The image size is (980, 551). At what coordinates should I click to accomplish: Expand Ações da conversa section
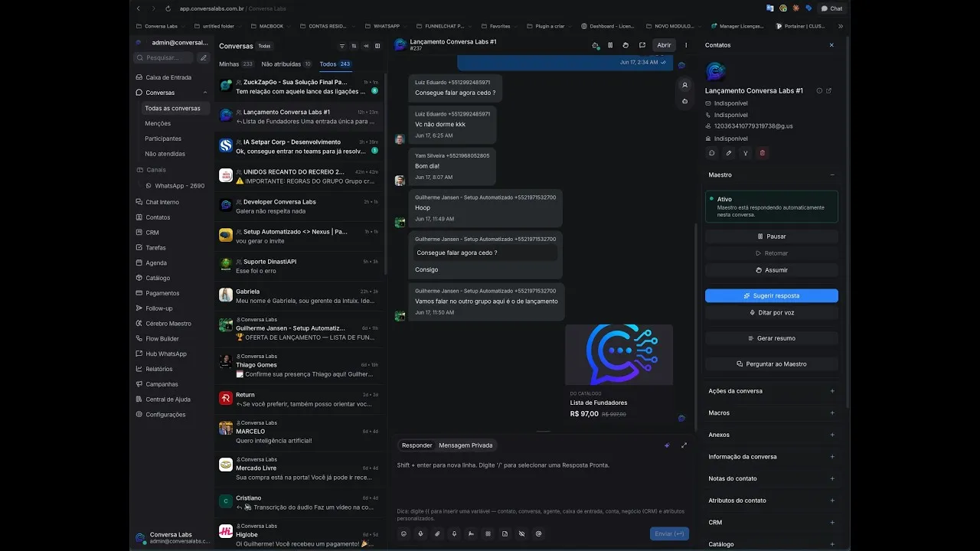832,391
